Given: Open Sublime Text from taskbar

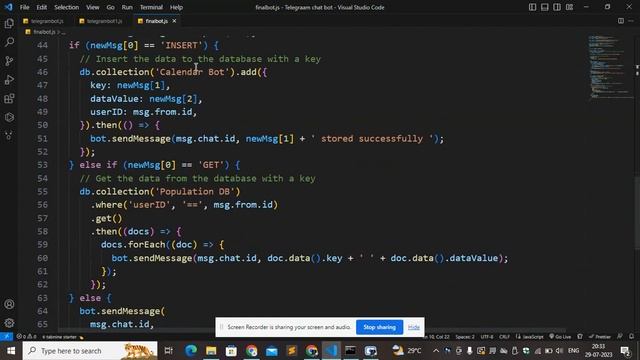Looking at the screenshot, I should click(291, 351).
